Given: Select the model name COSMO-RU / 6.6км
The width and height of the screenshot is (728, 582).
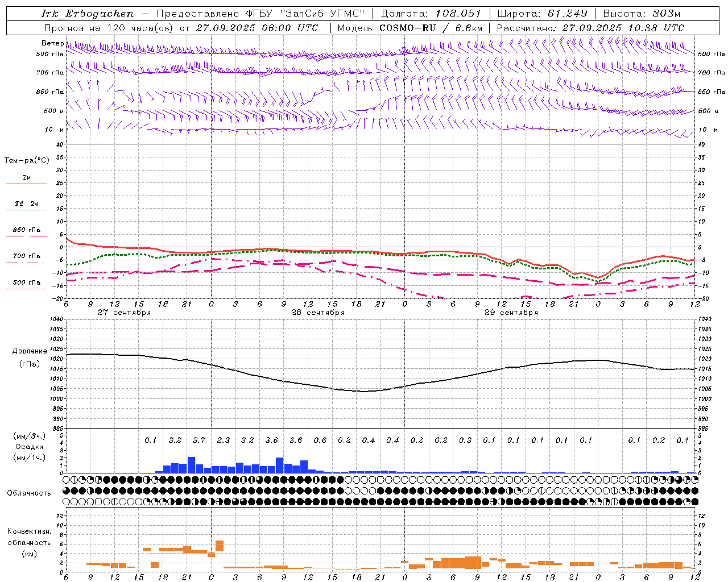Looking at the screenshot, I should tap(431, 28).
